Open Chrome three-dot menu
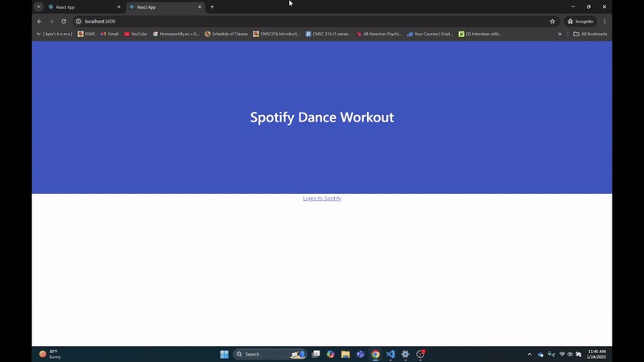The width and height of the screenshot is (644, 362). point(605,22)
